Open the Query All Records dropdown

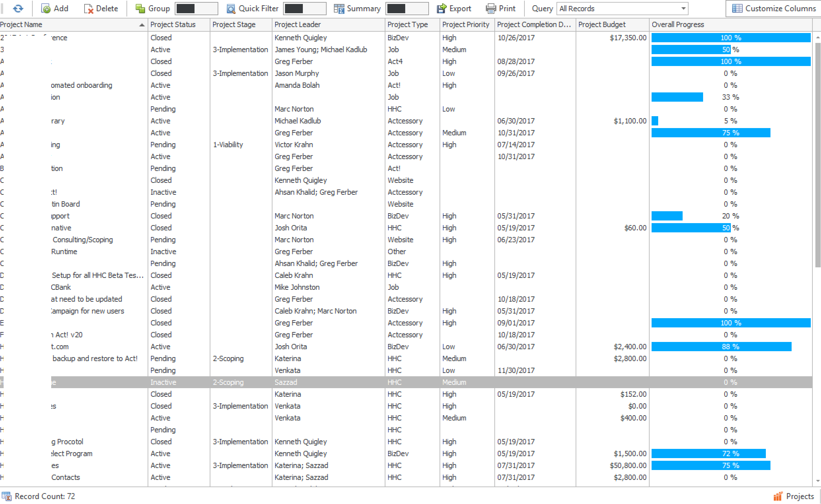click(x=622, y=9)
